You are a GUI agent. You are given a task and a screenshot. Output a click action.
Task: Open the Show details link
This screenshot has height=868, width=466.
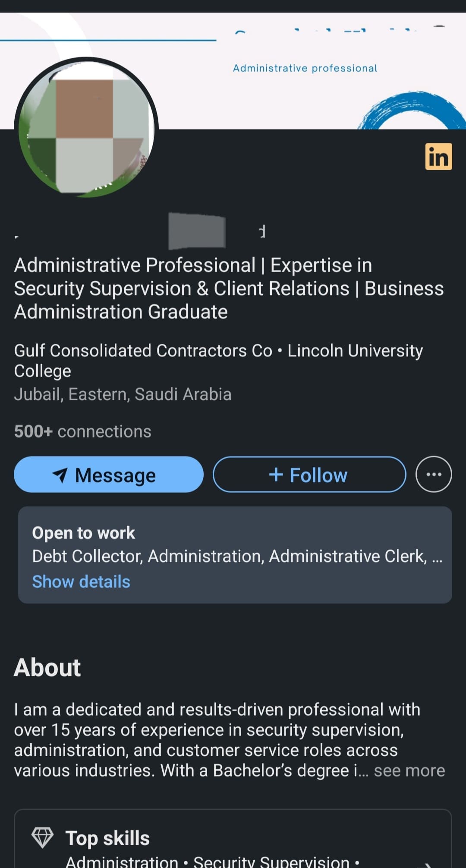pos(81,582)
